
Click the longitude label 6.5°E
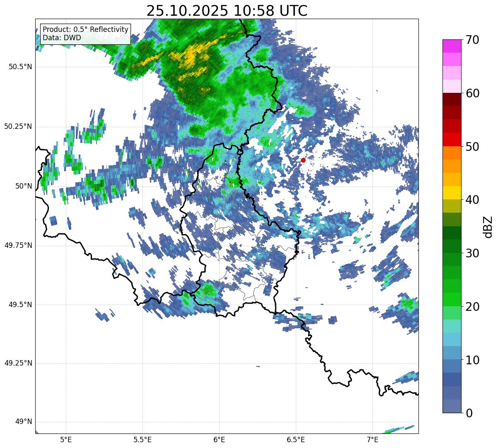pos(296,440)
